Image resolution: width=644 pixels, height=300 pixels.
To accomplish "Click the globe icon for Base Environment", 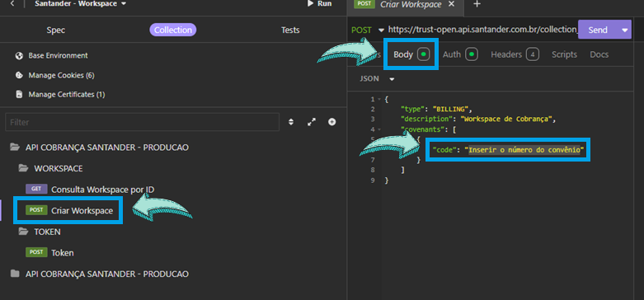I will [x=18, y=55].
